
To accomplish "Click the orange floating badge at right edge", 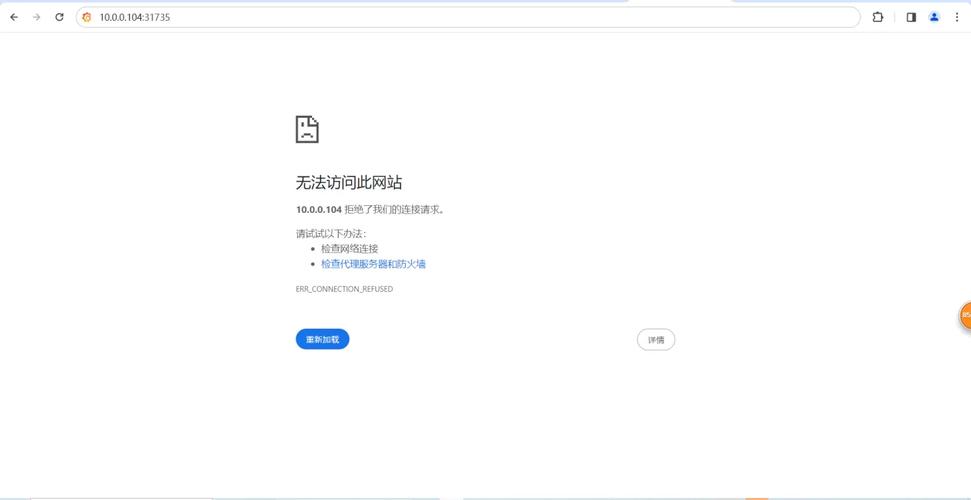I will coord(965,315).
